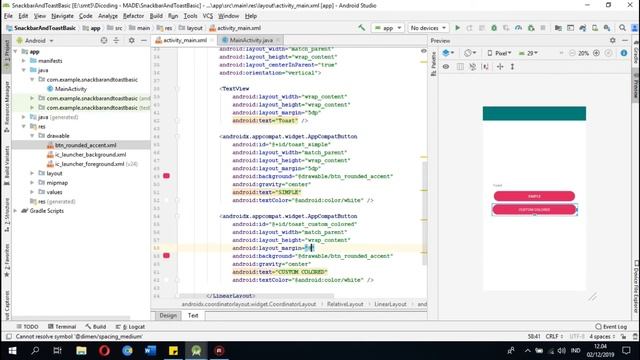Open the orientation dropdown in Preview
This screenshot has width=640, height=360.
[x=471, y=53]
